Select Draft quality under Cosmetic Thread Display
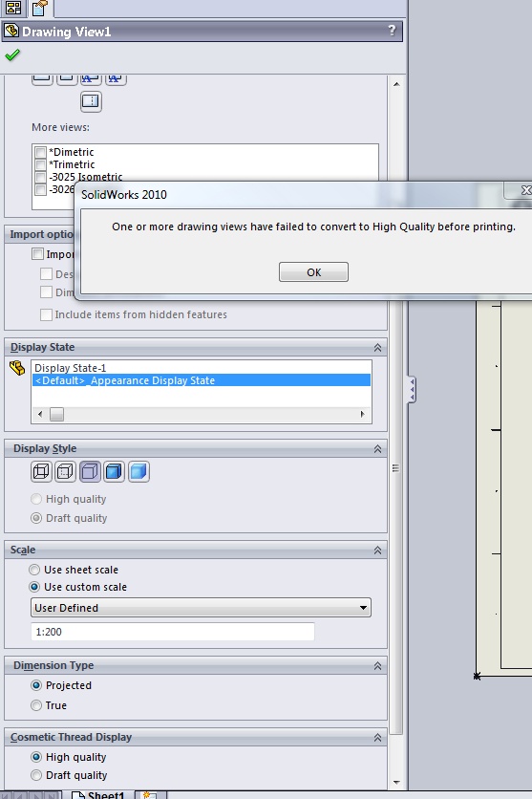The width and height of the screenshot is (532, 799). coord(36,775)
